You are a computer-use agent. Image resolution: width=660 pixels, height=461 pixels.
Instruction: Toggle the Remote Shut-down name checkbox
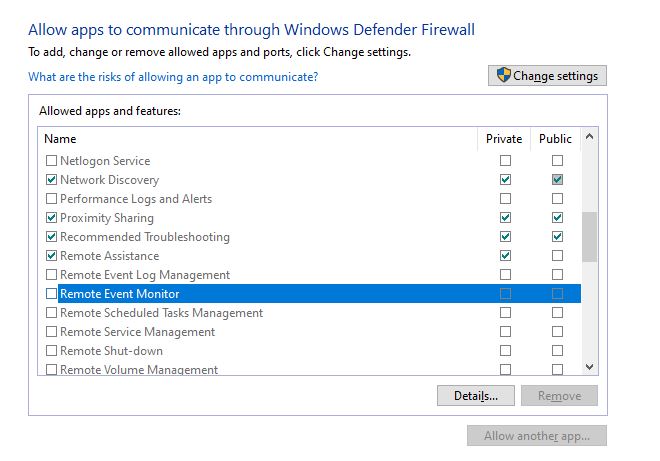(51, 351)
